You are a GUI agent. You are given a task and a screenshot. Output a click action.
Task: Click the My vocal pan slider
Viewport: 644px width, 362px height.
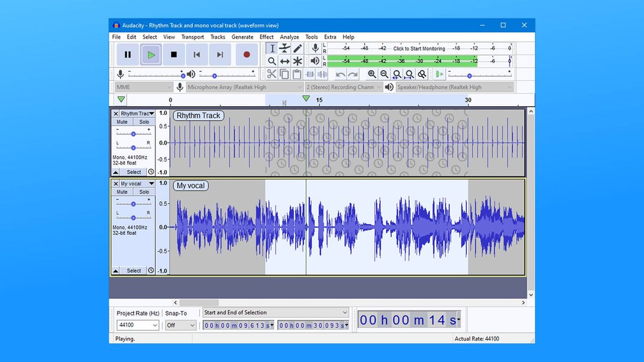(133, 217)
